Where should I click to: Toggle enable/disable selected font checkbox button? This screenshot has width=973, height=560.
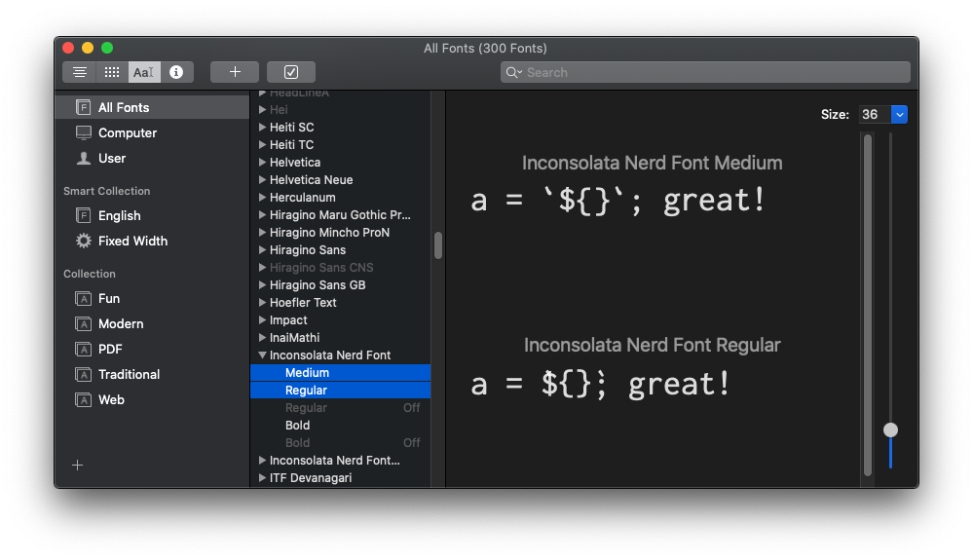click(291, 72)
